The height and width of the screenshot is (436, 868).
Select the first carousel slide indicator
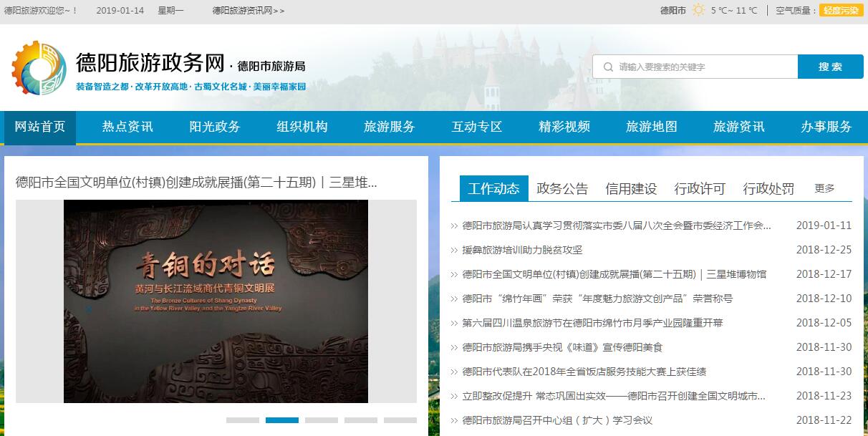coord(243,420)
